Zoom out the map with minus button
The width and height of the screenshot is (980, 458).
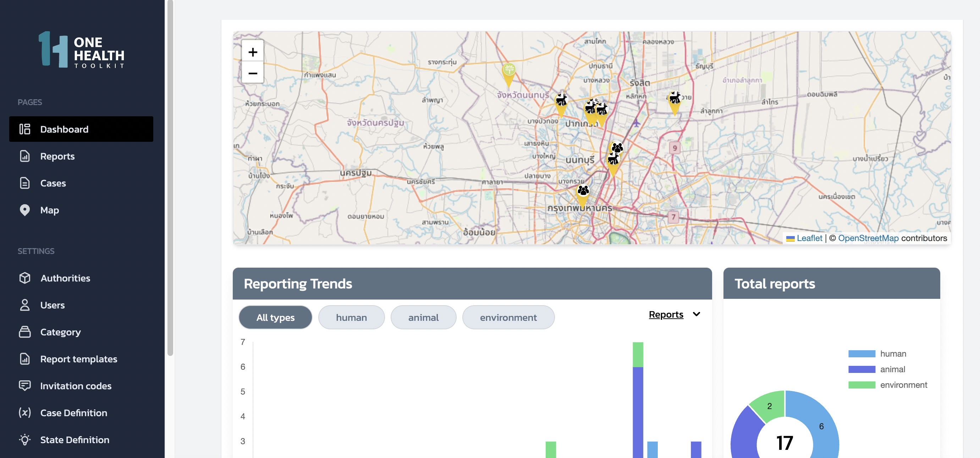[253, 73]
